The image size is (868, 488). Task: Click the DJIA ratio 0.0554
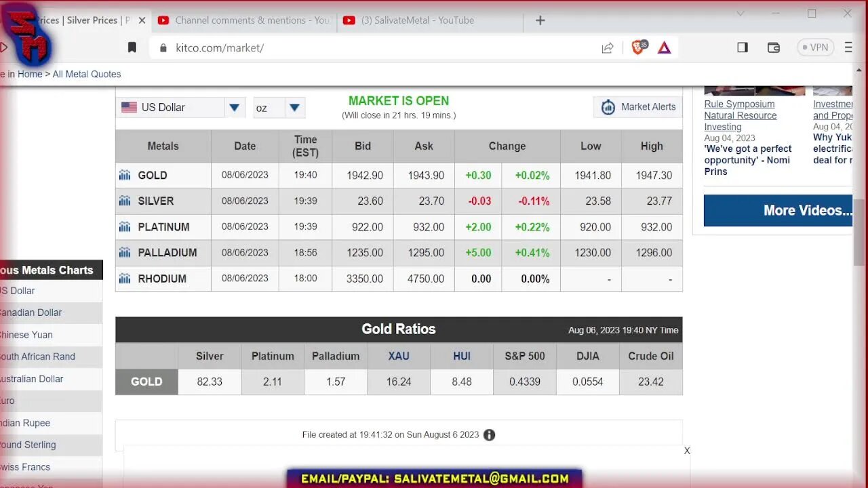[x=587, y=382]
